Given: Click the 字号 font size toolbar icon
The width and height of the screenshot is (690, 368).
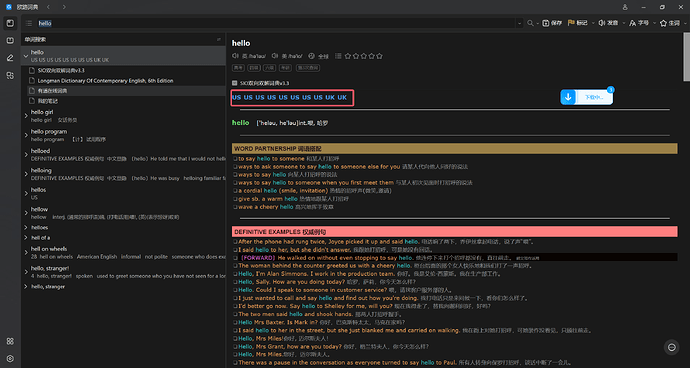Looking at the screenshot, I should click(632, 23).
